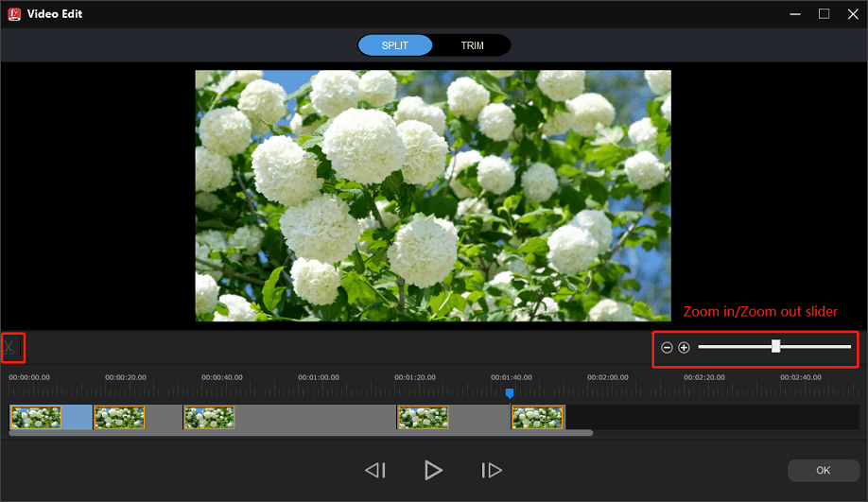Click the timeline horizontal scrollbar

pos(301,433)
